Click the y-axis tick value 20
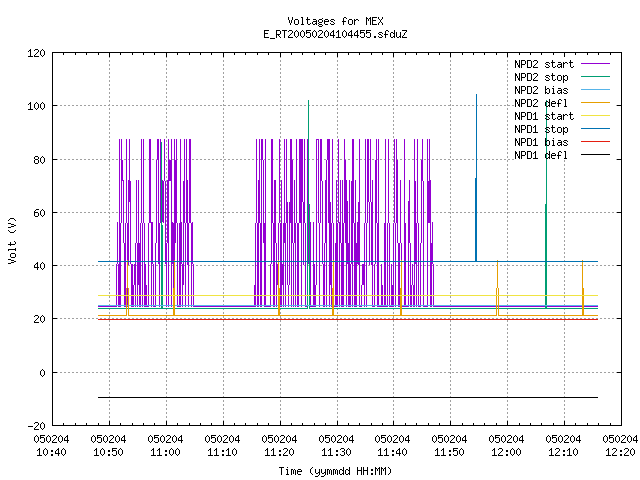Viewport: 640px width, 480px height. pos(39,319)
